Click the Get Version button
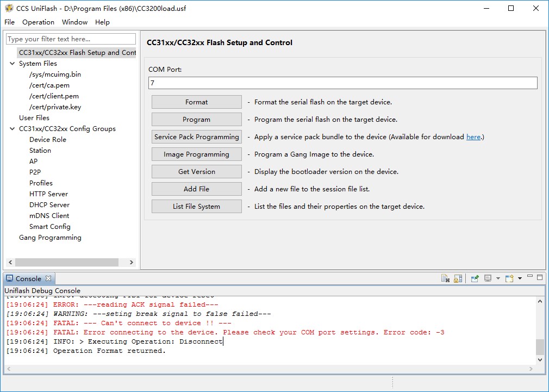This screenshot has width=549, height=392. coord(196,172)
